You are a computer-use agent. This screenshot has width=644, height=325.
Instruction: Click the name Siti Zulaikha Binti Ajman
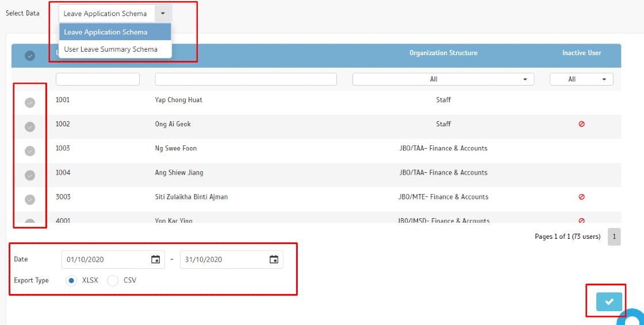click(x=191, y=196)
